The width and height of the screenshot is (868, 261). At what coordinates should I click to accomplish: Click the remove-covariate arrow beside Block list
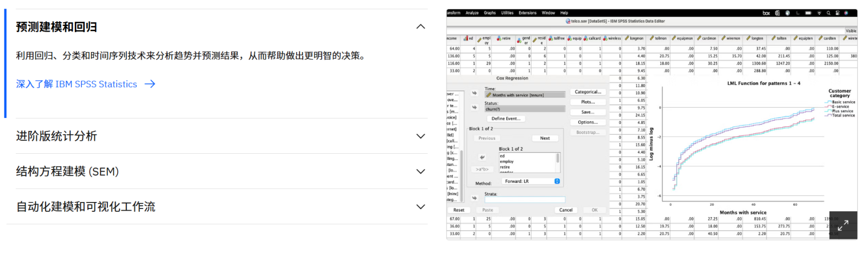point(482,158)
